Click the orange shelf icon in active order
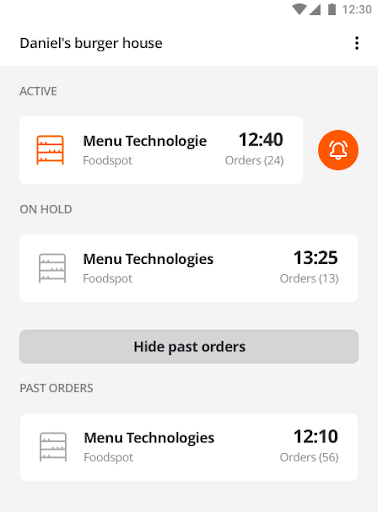 (50, 150)
